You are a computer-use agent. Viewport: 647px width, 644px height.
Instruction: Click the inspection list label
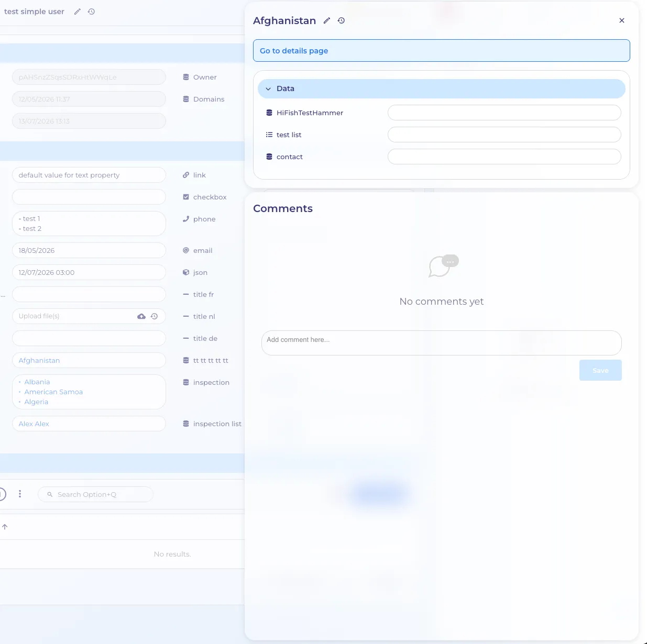[217, 424]
